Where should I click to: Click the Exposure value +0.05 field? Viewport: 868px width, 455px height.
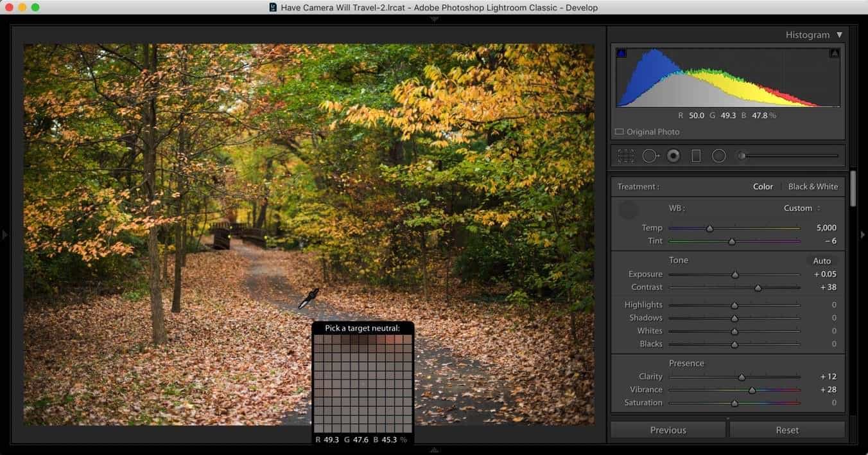[x=825, y=274]
